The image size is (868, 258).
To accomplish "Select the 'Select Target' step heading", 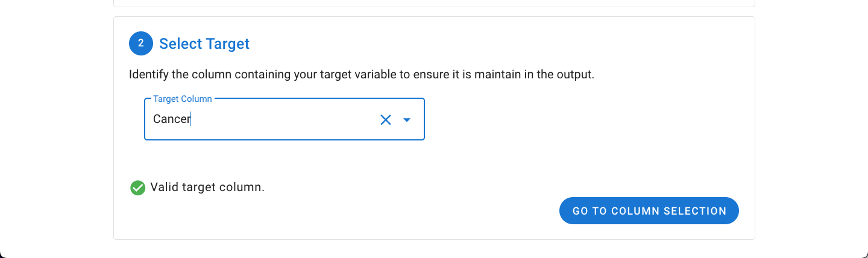I will point(204,43).
